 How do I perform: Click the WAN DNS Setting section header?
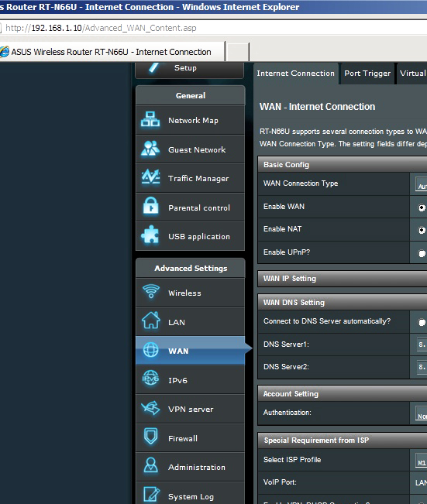[x=343, y=302]
